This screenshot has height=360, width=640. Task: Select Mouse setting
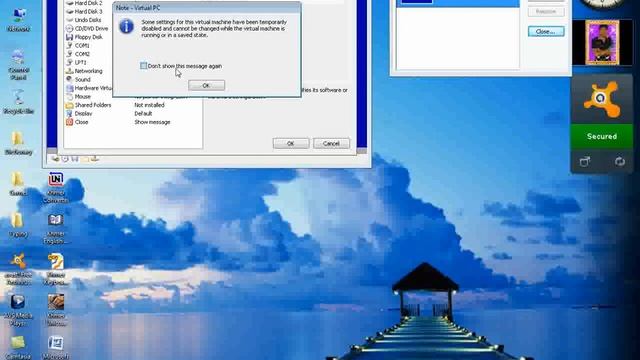coord(79,97)
